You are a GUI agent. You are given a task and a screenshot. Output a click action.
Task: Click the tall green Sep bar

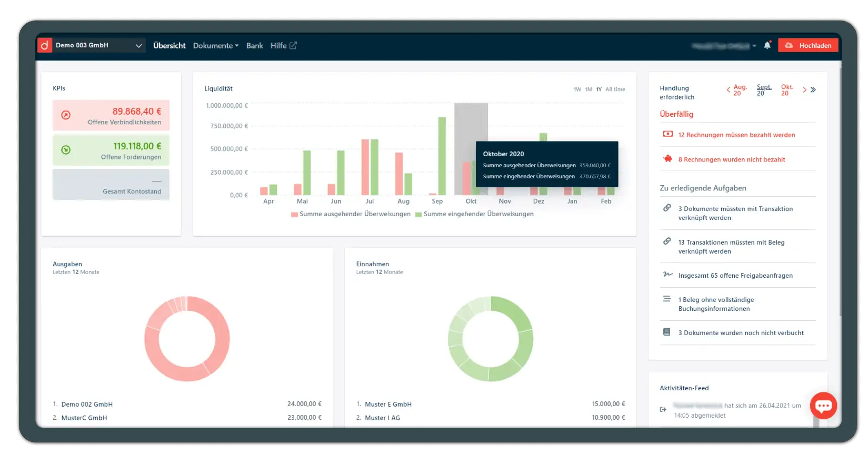[442, 156]
